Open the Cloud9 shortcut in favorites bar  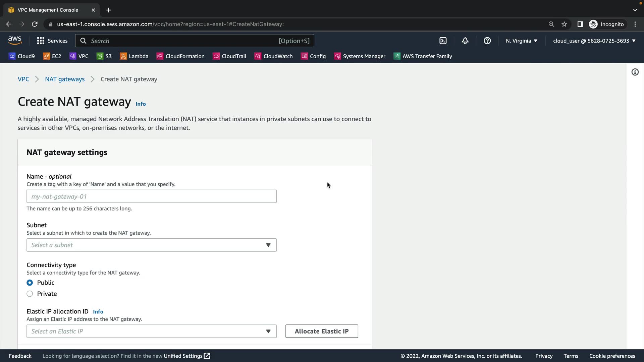(22, 56)
